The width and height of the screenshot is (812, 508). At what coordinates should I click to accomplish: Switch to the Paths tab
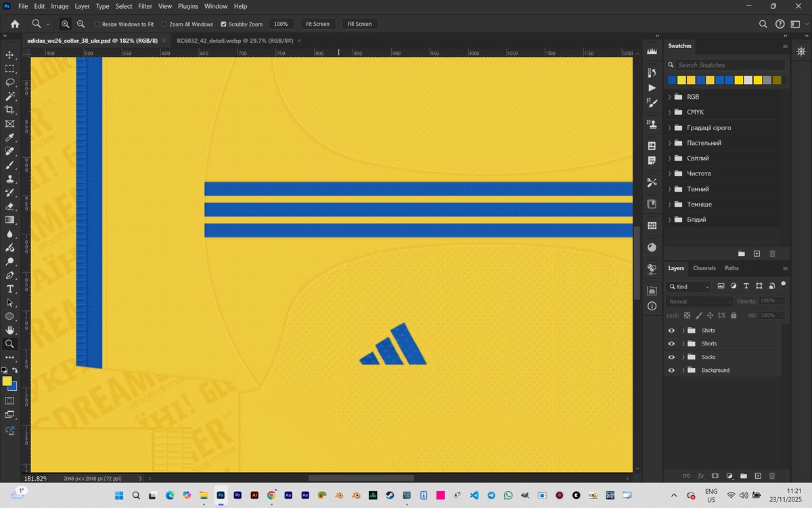click(x=731, y=268)
